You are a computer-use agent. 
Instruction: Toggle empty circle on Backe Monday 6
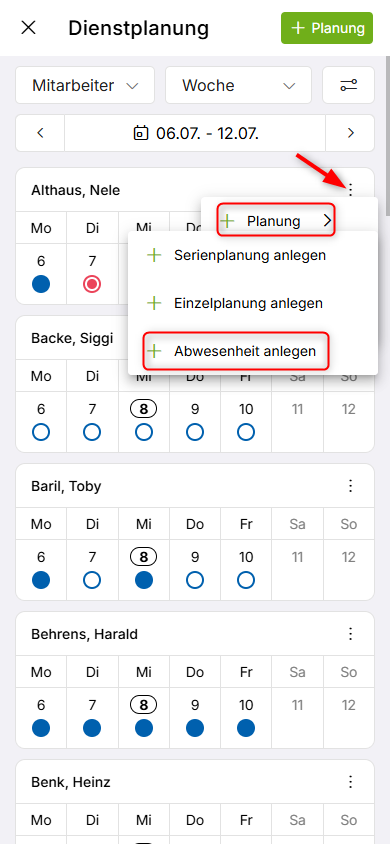41,432
